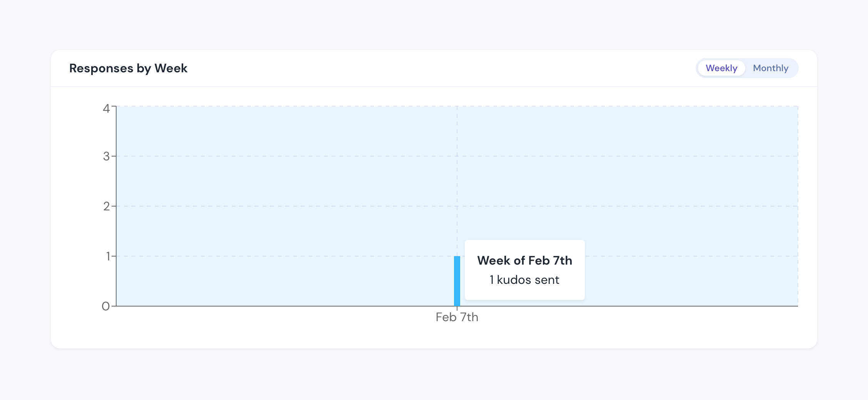The height and width of the screenshot is (400, 868).
Task: Click the "Feb 7th" x-axis label
Action: point(457,317)
